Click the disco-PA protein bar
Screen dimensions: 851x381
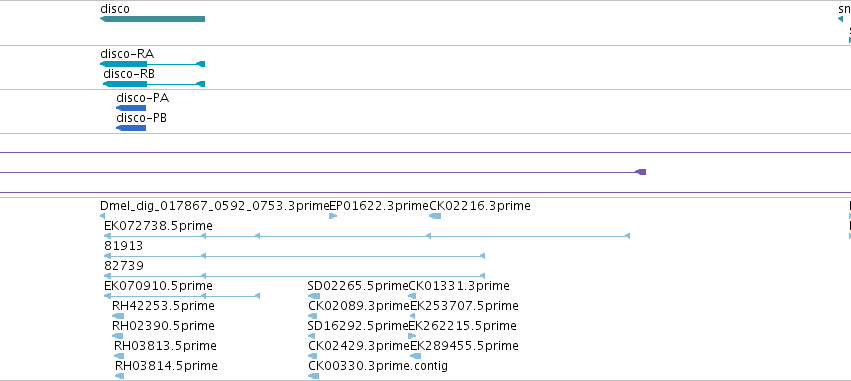[x=131, y=108]
